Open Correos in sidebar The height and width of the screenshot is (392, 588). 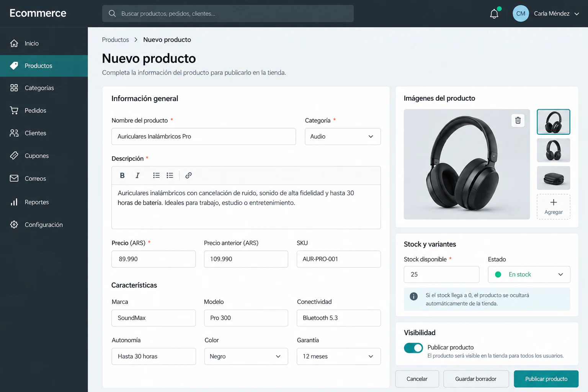[x=44, y=178]
